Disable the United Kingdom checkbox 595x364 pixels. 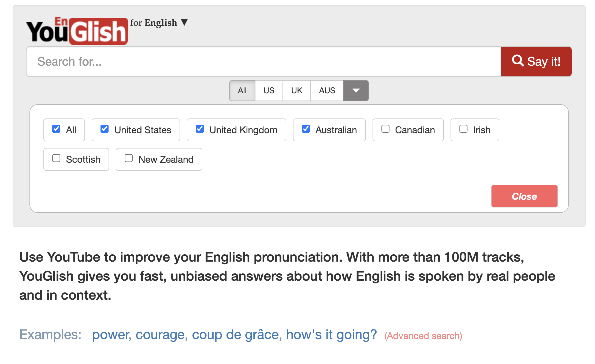(200, 129)
